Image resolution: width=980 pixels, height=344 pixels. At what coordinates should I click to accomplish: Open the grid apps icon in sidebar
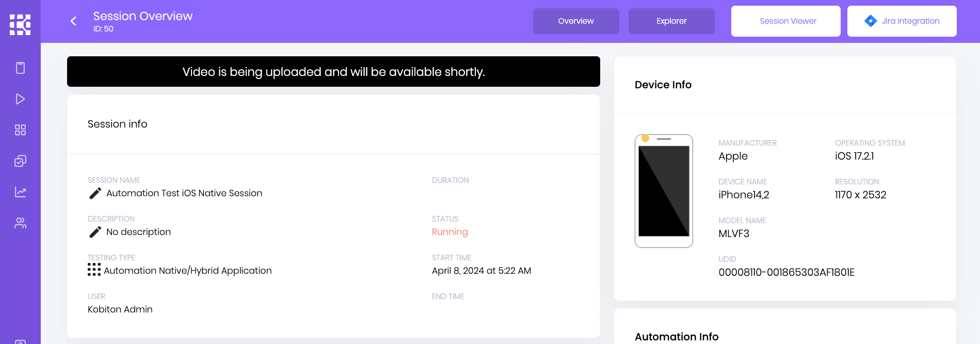pos(20,130)
